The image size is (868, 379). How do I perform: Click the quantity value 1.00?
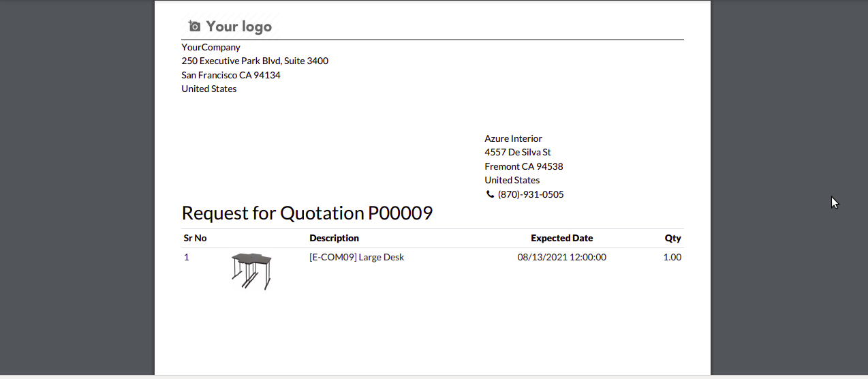(672, 257)
